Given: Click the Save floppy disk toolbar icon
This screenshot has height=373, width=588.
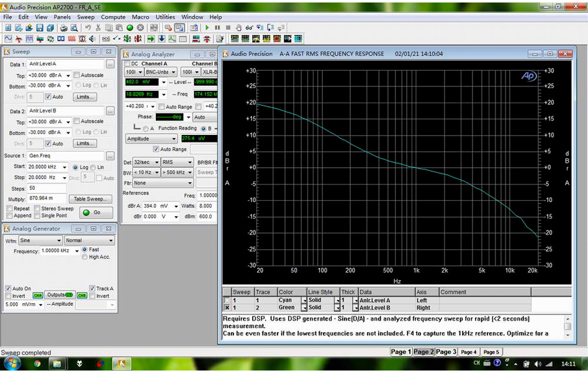Looking at the screenshot, I should [x=39, y=27].
